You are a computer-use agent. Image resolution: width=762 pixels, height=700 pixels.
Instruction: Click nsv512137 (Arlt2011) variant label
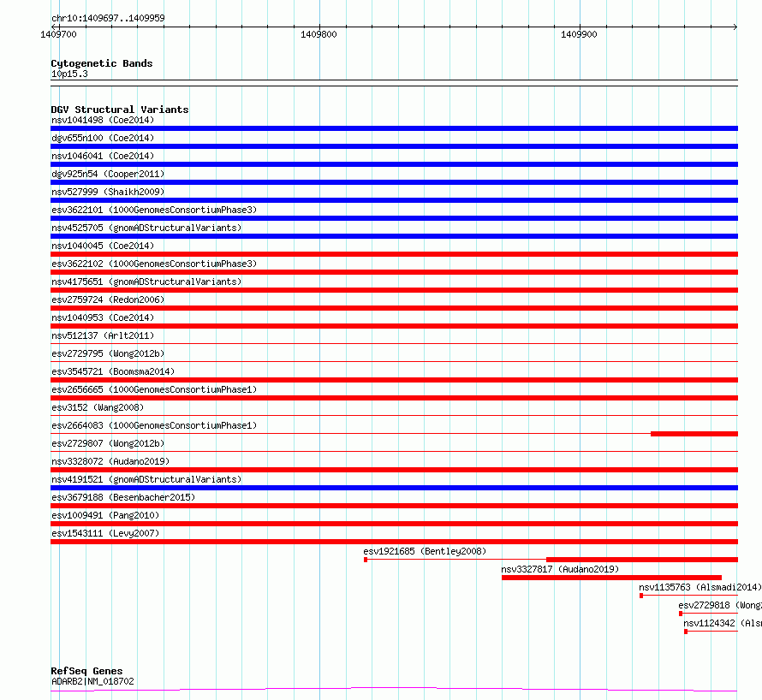103,335
